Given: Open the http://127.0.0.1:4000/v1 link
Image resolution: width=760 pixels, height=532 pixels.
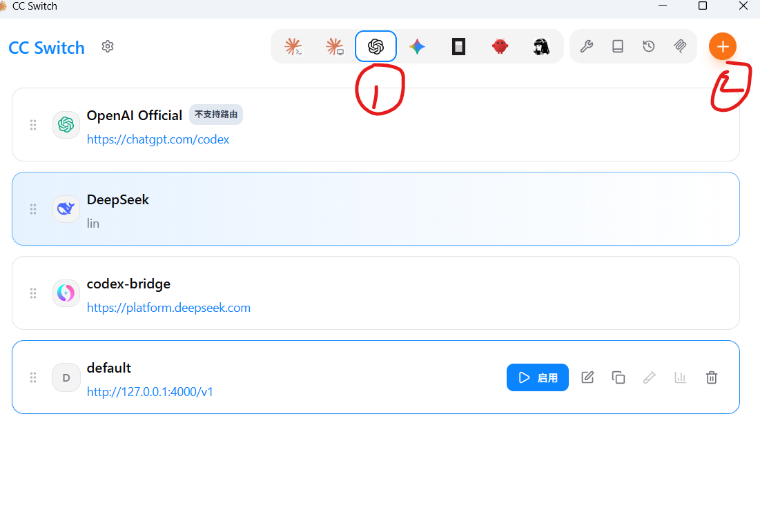Looking at the screenshot, I should tap(150, 391).
